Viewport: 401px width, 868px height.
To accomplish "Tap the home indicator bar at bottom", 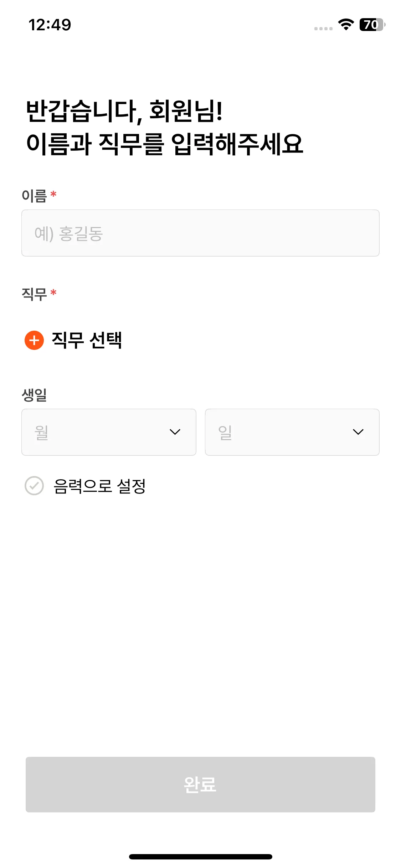I will 200,857.
